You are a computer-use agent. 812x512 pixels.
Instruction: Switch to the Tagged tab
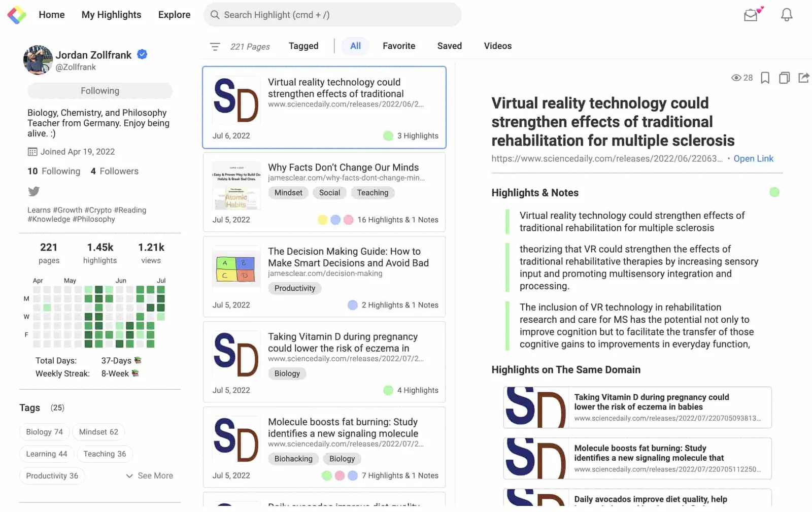(303, 46)
